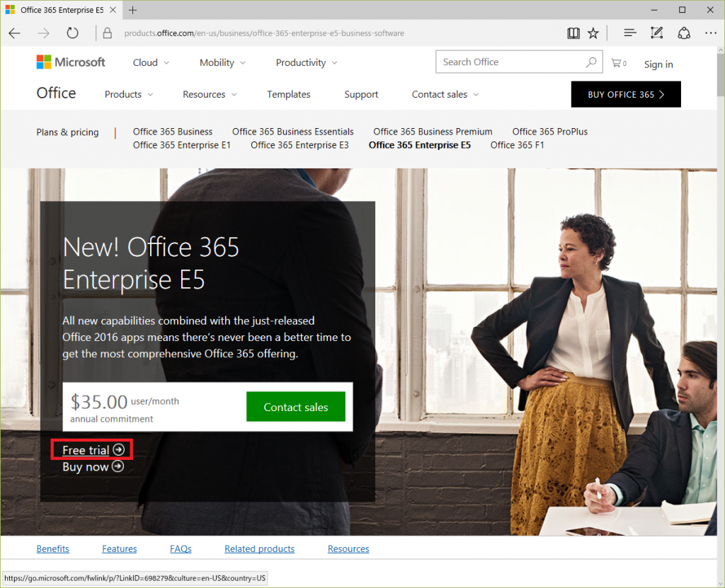The width and height of the screenshot is (725, 588).
Task: Click the search magnifier icon
Action: pos(591,62)
